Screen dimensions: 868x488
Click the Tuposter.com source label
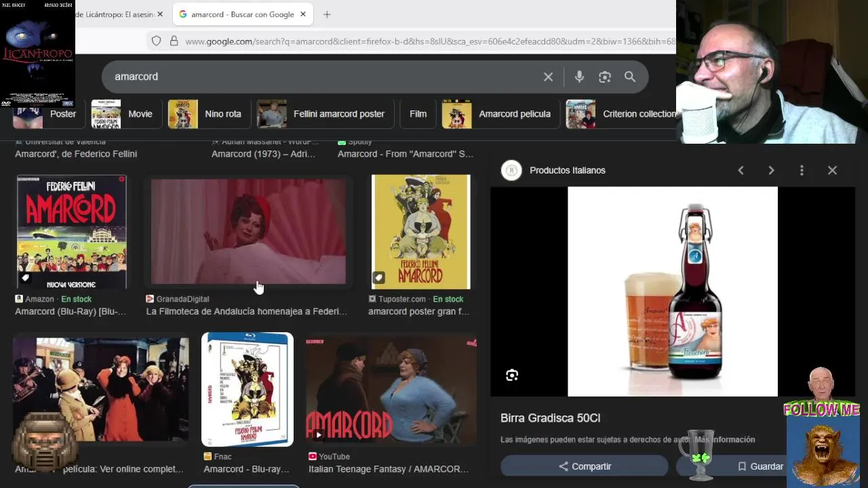coord(402,299)
